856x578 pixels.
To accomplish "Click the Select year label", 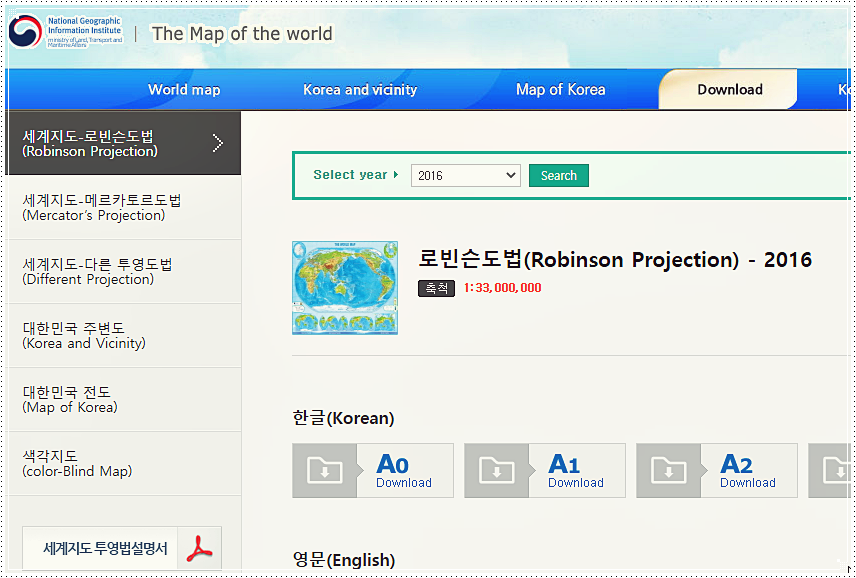I will pos(350,175).
